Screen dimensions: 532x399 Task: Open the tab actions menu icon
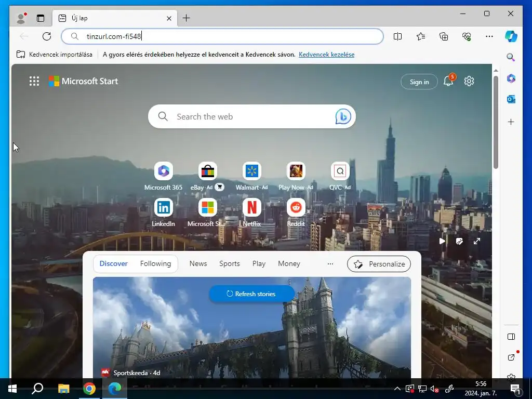pos(41,18)
